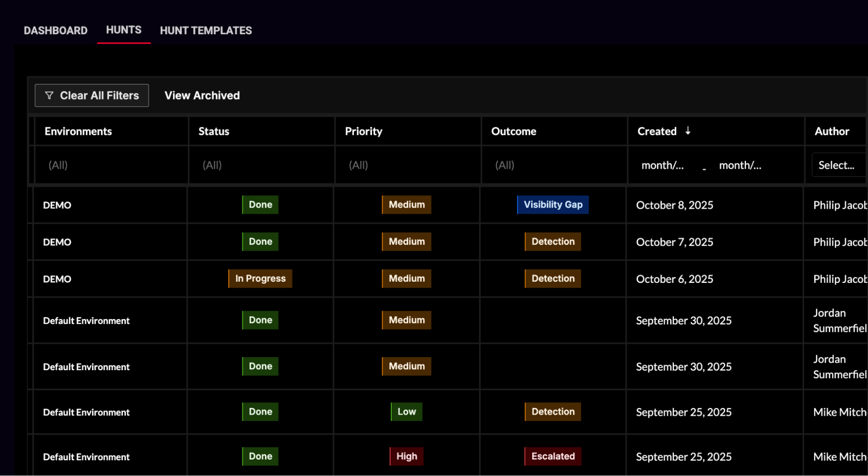This screenshot has width=868, height=476.
Task: Click the sort arrow beside Created
Action: click(688, 131)
